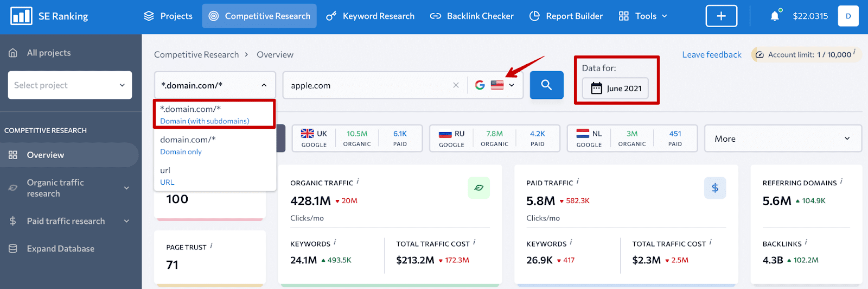Click organic Total Traffic Cost info icon
The width and height of the screenshot is (868, 289).
474,242
